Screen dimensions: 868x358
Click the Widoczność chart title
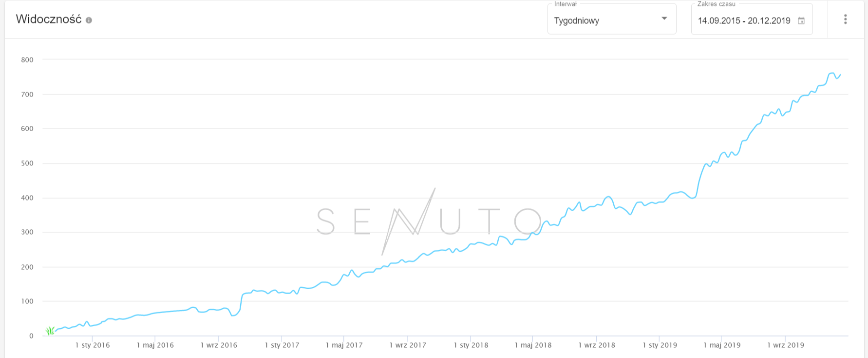click(x=49, y=19)
